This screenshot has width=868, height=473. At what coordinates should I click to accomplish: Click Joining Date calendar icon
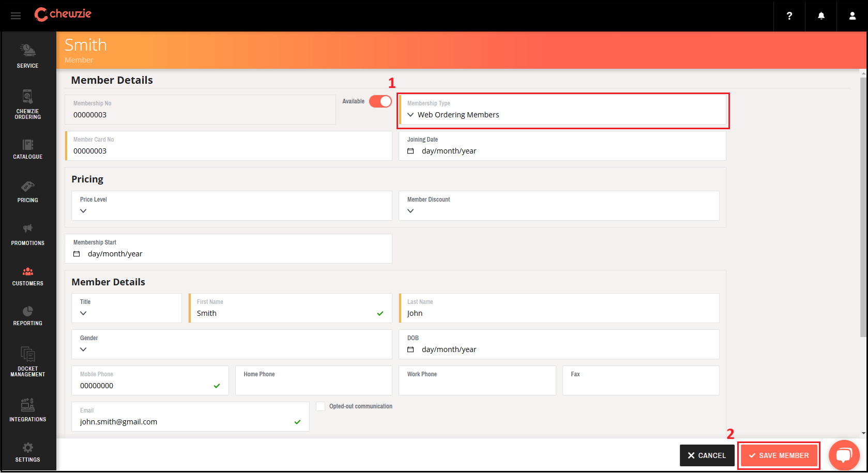pyautogui.click(x=410, y=151)
